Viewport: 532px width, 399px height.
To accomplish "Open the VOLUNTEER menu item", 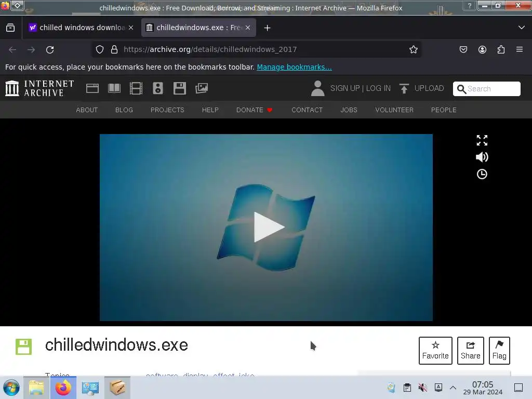I will click(394, 110).
